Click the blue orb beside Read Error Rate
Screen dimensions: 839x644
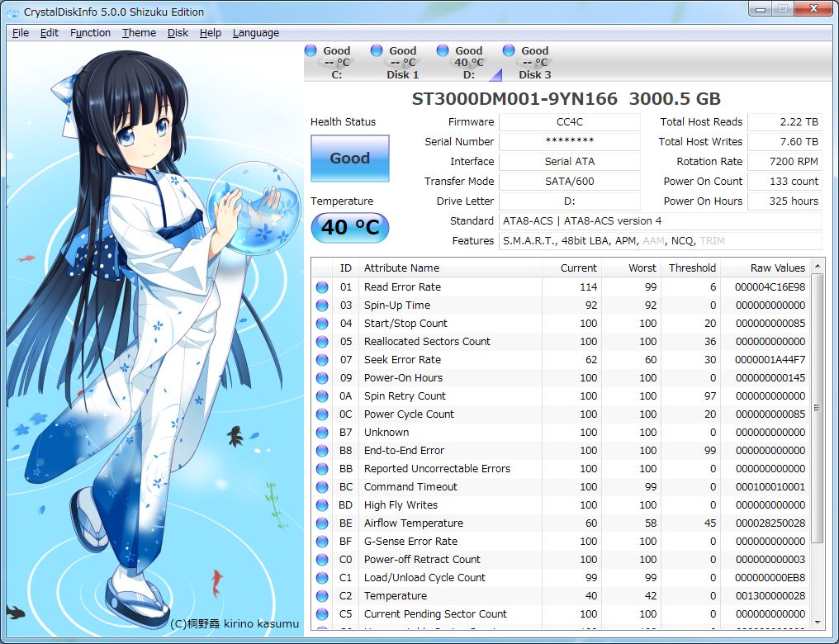pos(323,286)
